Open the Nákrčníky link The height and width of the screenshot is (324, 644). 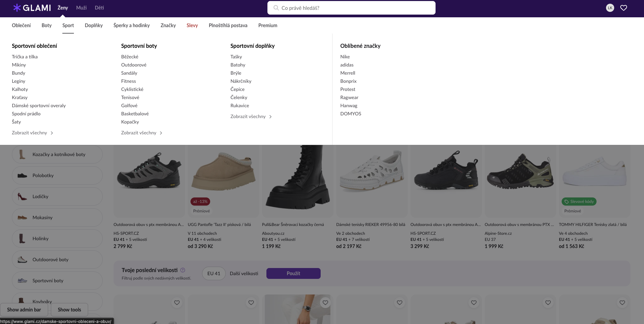(x=241, y=81)
